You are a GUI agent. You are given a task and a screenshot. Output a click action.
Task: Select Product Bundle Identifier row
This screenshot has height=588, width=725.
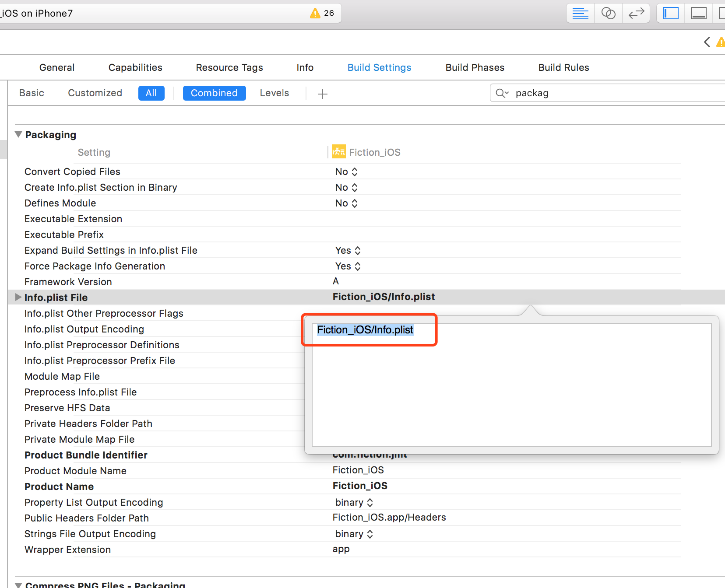pyautogui.click(x=86, y=455)
